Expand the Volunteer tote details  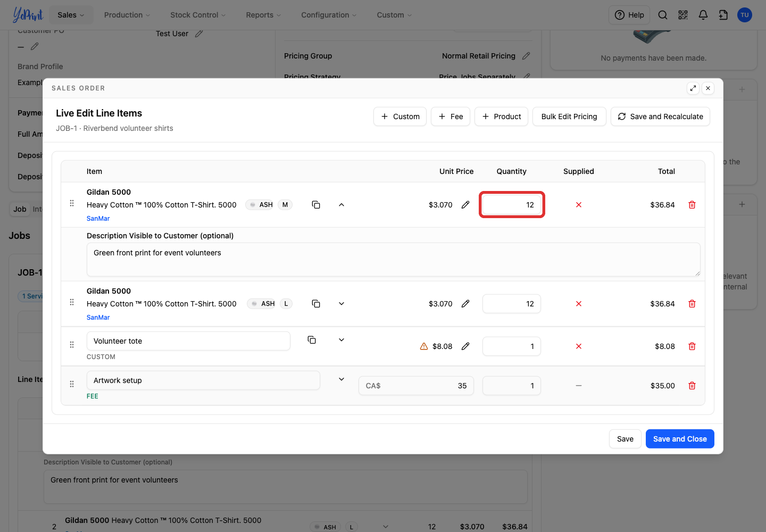click(x=342, y=340)
